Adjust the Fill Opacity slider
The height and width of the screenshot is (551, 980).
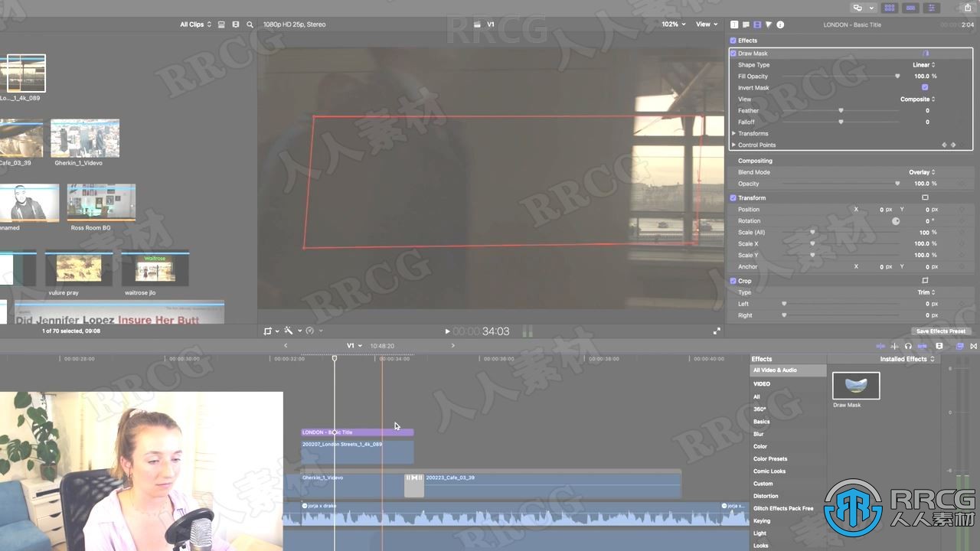tap(841, 77)
